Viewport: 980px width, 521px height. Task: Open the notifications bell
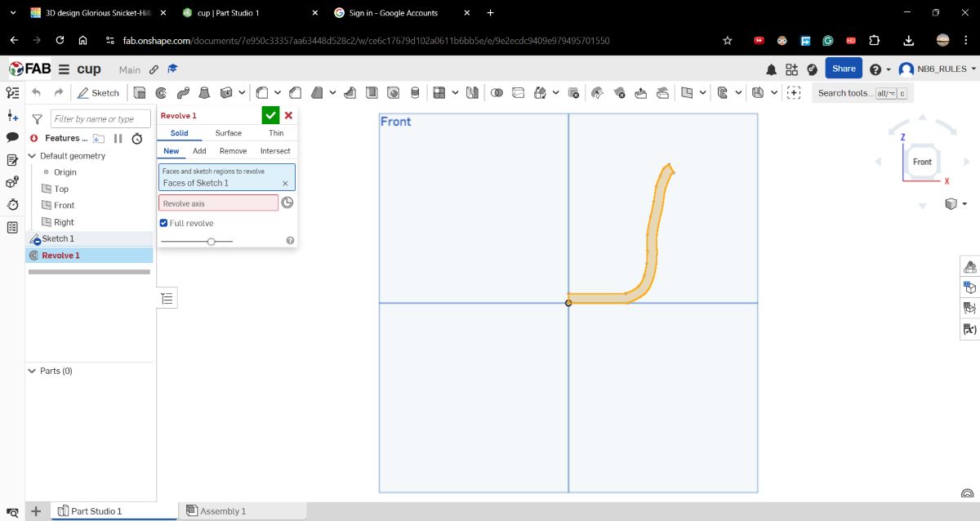(771, 69)
